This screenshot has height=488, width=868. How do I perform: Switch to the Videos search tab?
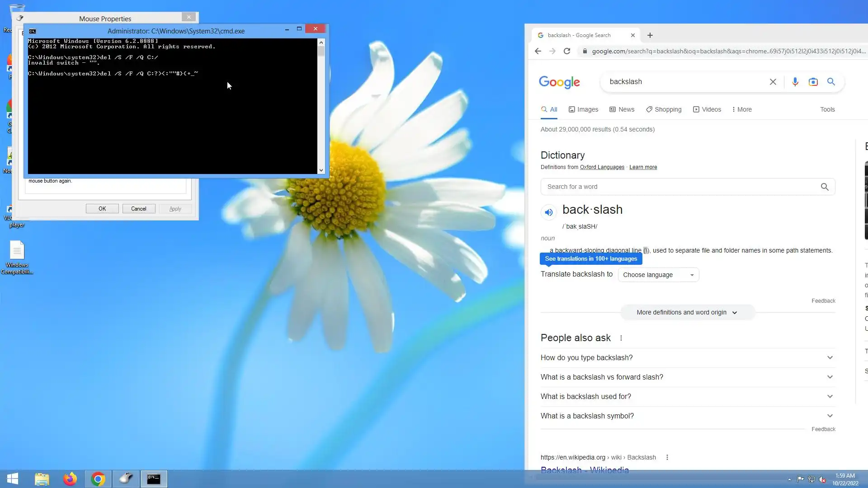(x=707, y=109)
